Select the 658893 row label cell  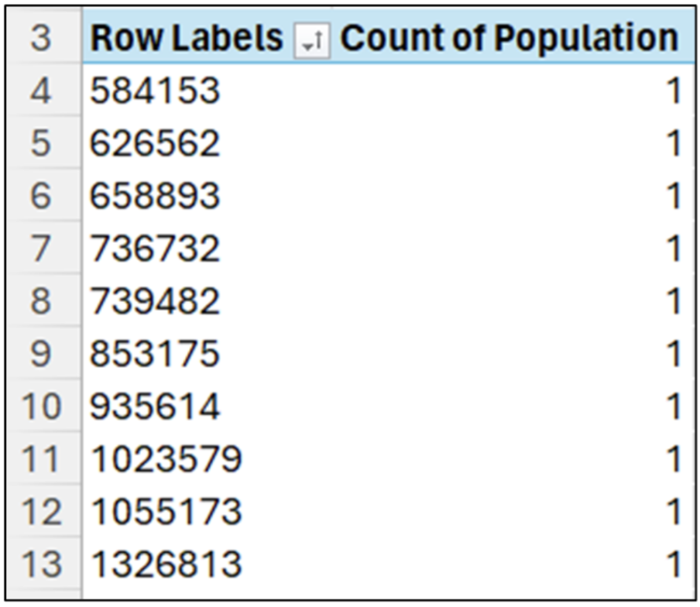tap(155, 197)
